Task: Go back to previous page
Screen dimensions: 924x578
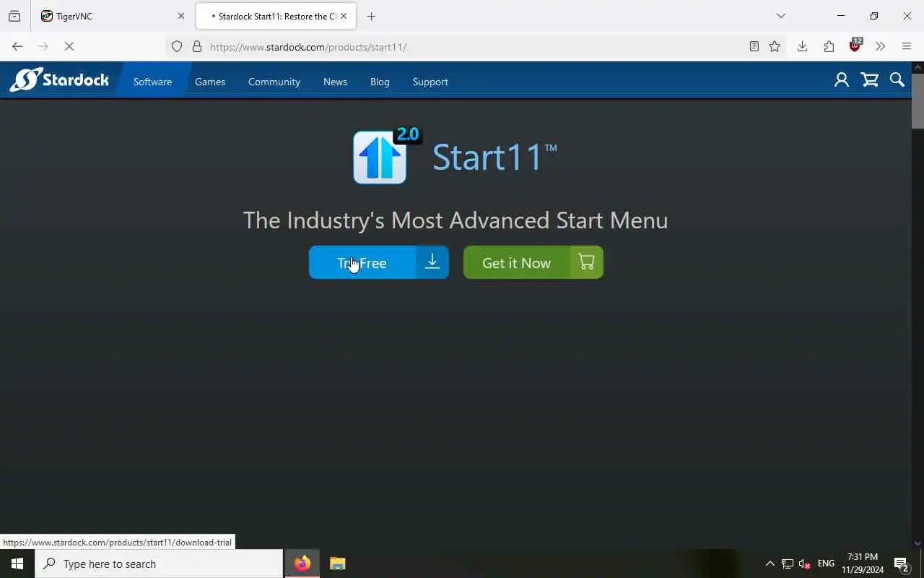Action: point(17,46)
